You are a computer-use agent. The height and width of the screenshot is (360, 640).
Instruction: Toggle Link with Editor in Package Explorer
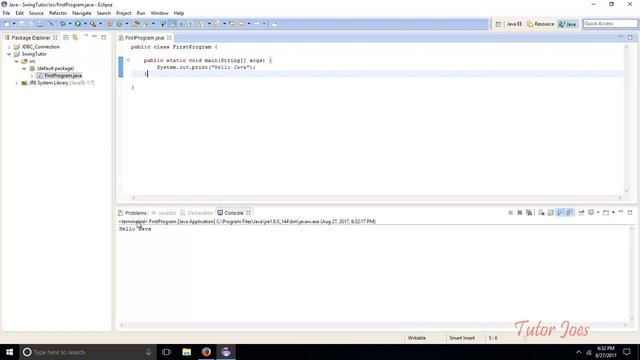click(75, 38)
